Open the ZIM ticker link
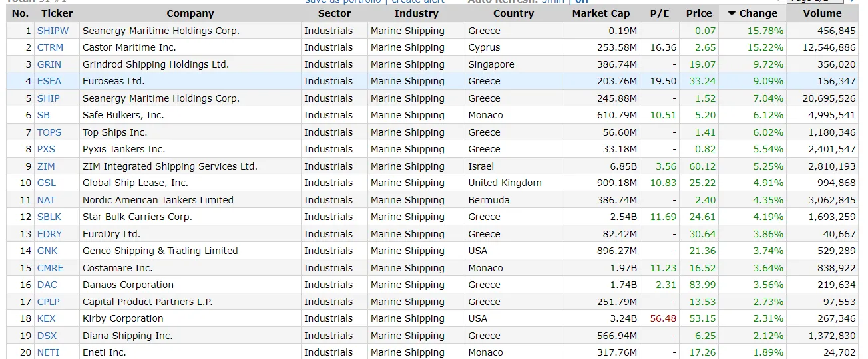 tap(47, 166)
